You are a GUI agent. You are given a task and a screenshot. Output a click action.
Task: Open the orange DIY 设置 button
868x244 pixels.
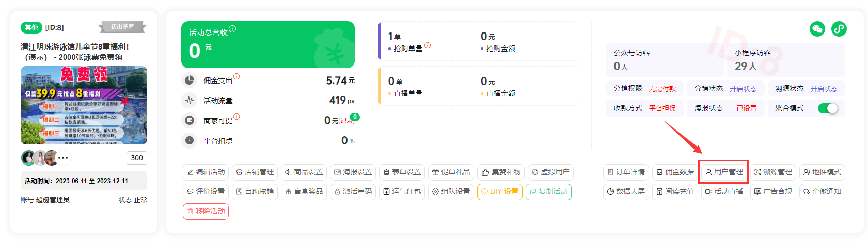[500, 191]
